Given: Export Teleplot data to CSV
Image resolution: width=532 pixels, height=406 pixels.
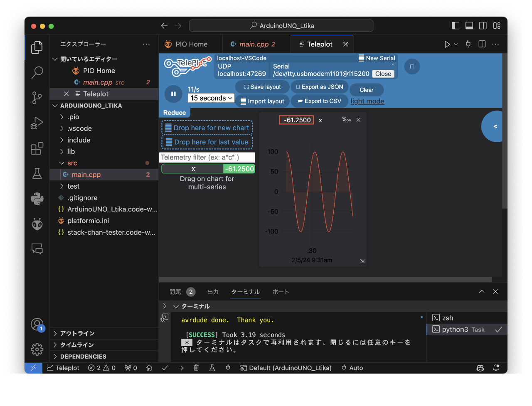Looking at the screenshot, I should (x=319, y=101).
